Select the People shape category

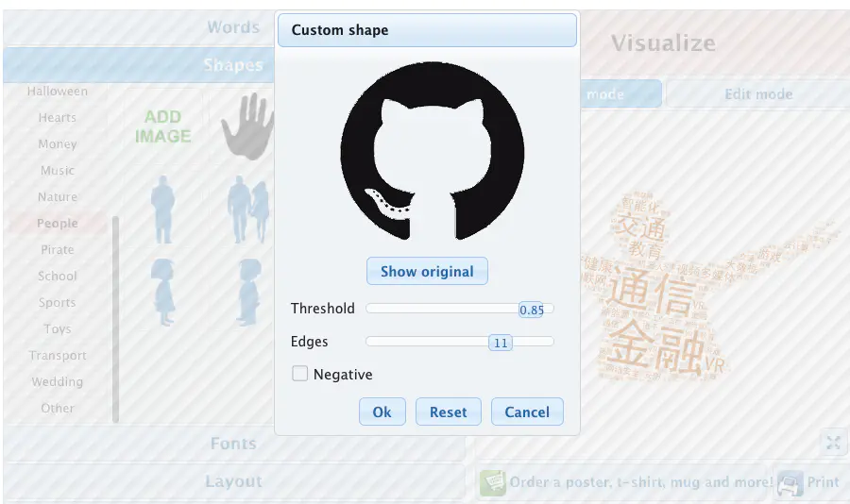[58, 224]
